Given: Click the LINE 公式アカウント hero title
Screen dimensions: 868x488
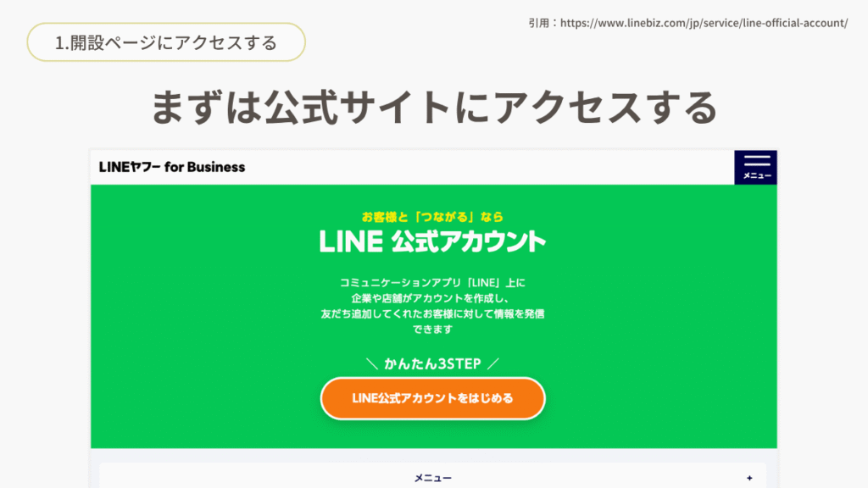Looking at the screenshot, I should (x=432, y=241).
